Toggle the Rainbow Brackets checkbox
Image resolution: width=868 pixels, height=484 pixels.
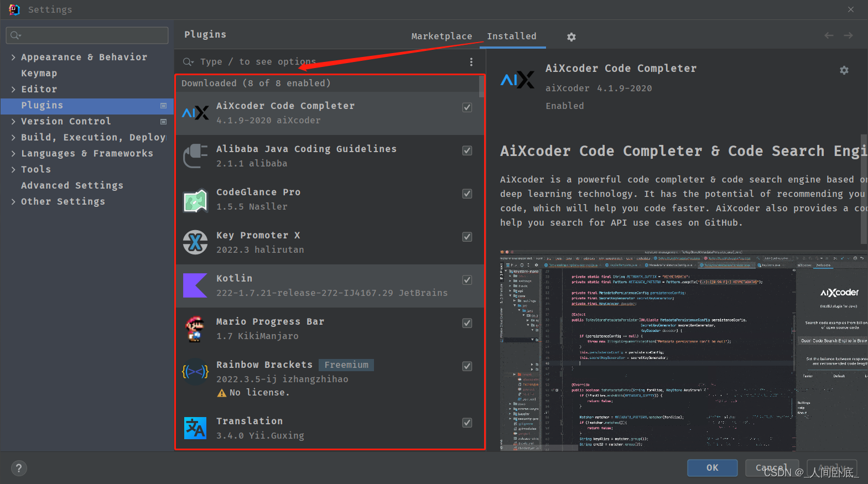pyautogui.click(x=467, y=366)
